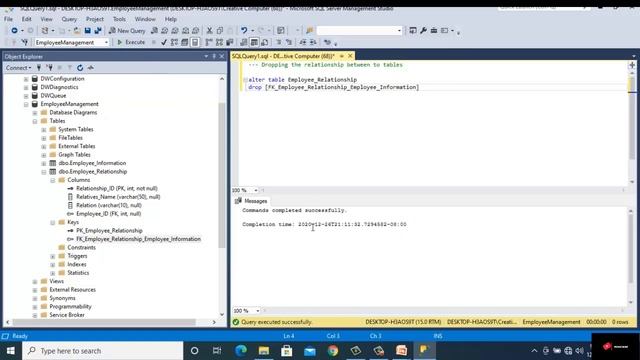Screen dimensions: 640x360
Task: Click the Navigate Backward round blue icon
Action: click(14, 31)
